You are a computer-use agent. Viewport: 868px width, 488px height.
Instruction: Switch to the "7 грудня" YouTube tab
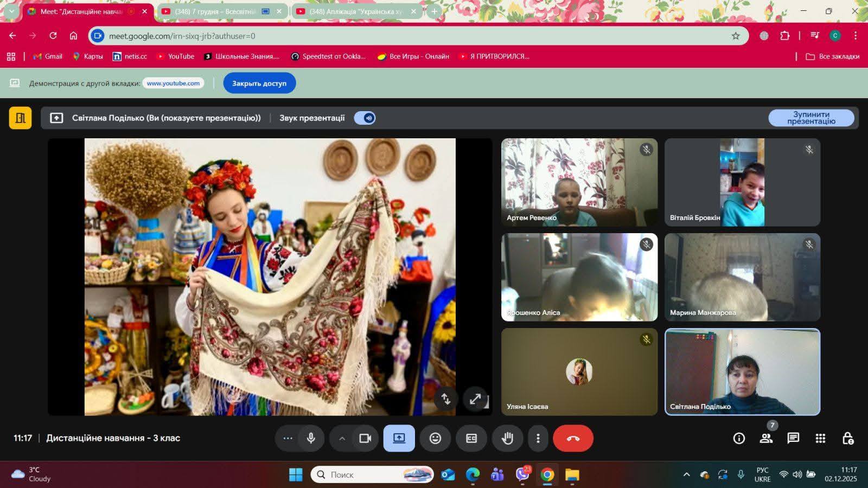point(215,11)
